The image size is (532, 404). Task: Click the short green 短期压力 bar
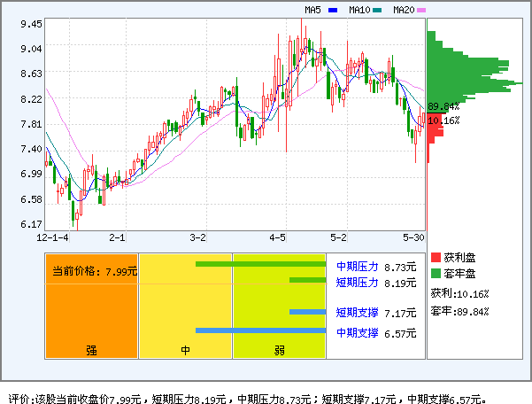click(x=307, y=280)
